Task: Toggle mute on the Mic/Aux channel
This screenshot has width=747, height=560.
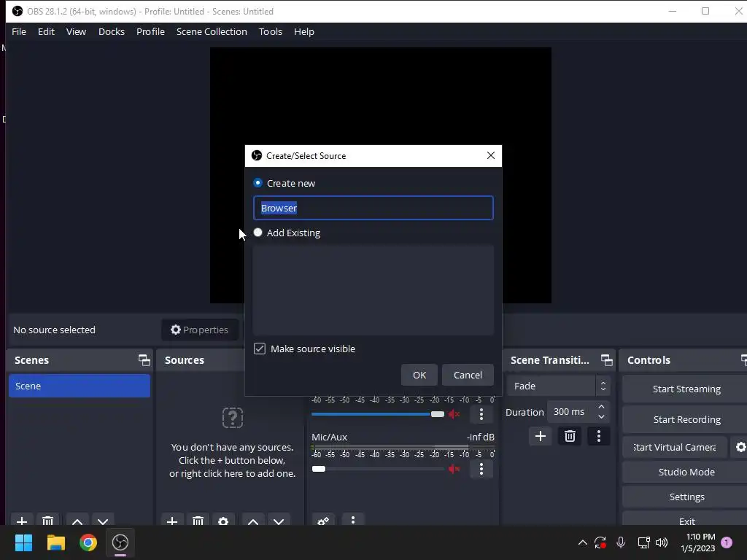Action: point(454,469)
